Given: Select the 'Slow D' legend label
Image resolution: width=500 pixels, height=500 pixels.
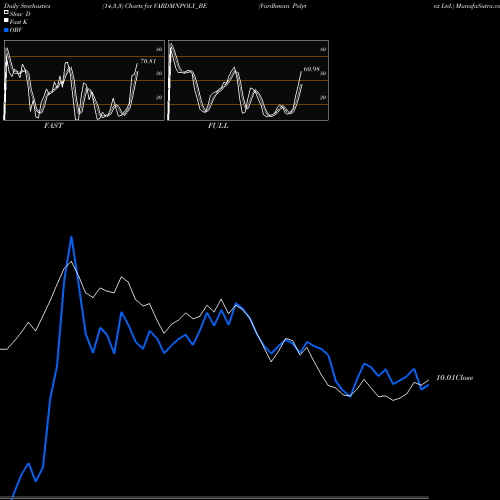Looking at the screenshot, I should coord(20,14).
